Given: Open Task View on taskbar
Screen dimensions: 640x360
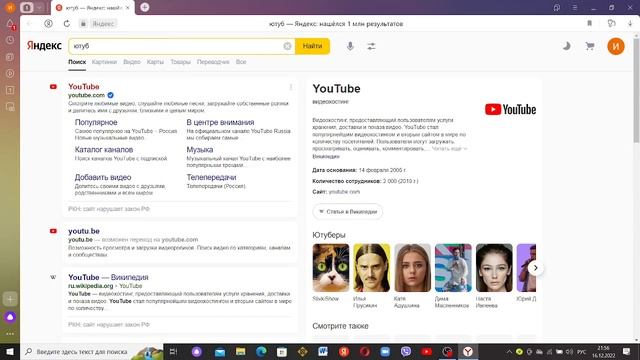Looking at the screenshot, I should (173, 351).
